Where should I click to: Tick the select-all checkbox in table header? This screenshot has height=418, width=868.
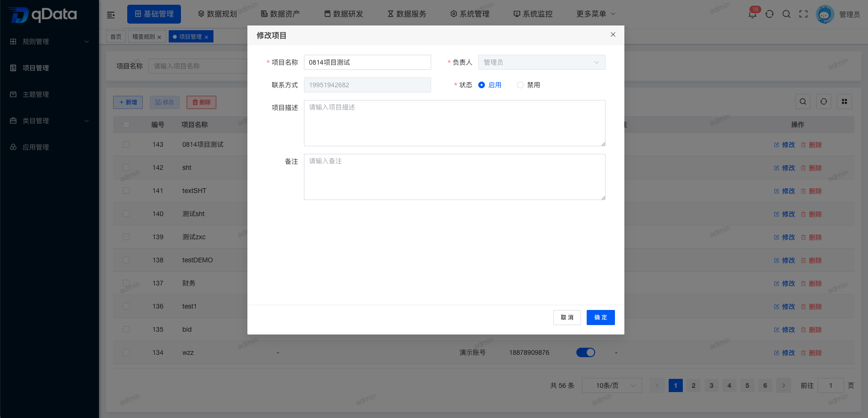(x=126, y=125)
